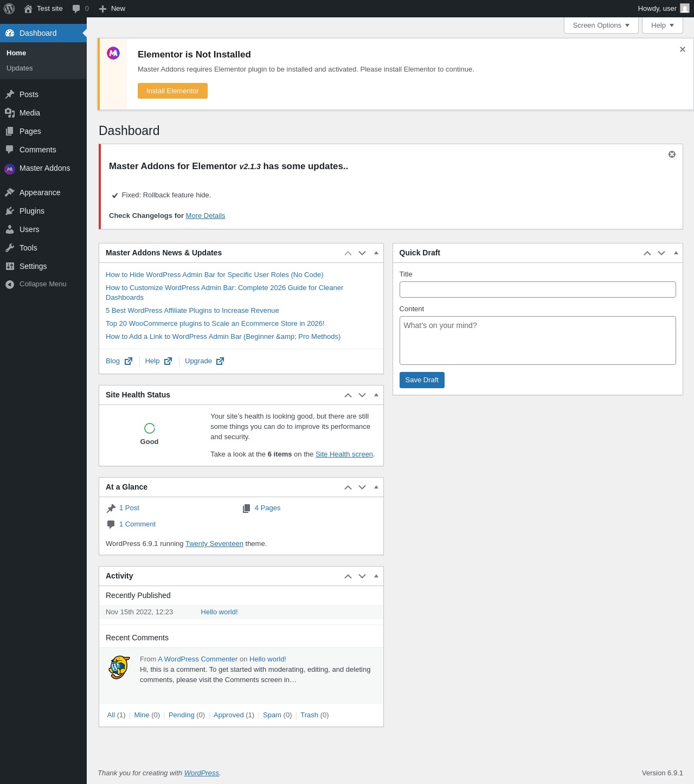Click the Master Addons sidebar icon
The image size is (694, 784).
click(x=10, y=169)
